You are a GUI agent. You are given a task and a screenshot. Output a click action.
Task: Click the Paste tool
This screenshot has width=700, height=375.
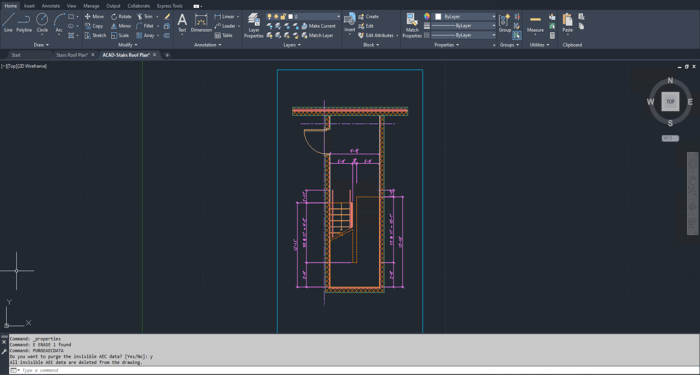tap(567, 23)
